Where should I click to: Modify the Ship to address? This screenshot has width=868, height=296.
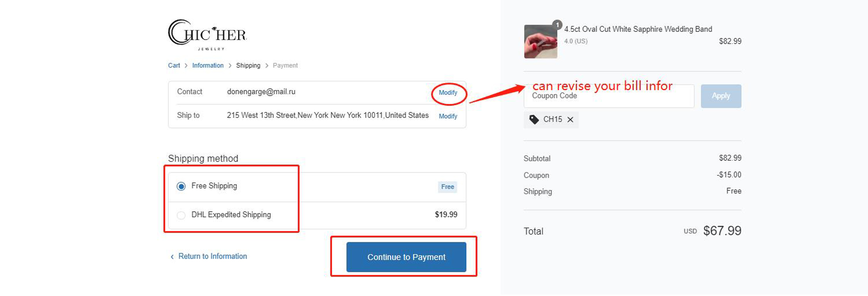pyautogui.click(x=448, y=117)
